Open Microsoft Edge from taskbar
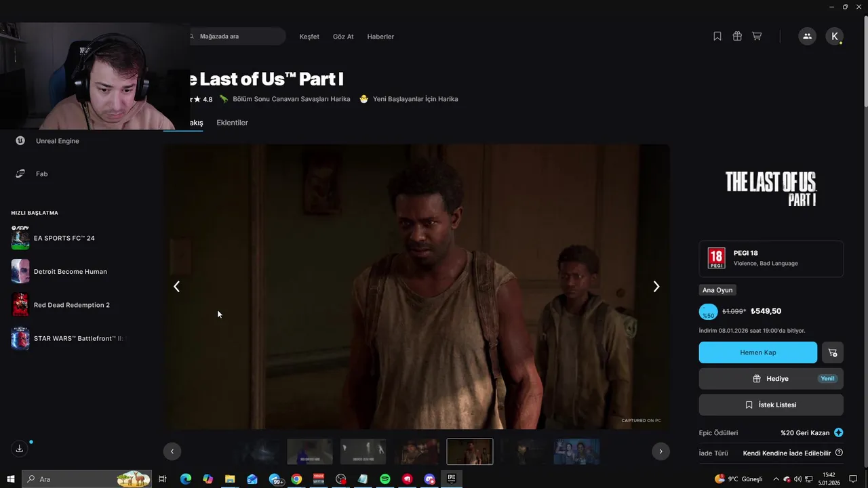The height and width of the screenshot is (488, 868). [x=185, y=479]
